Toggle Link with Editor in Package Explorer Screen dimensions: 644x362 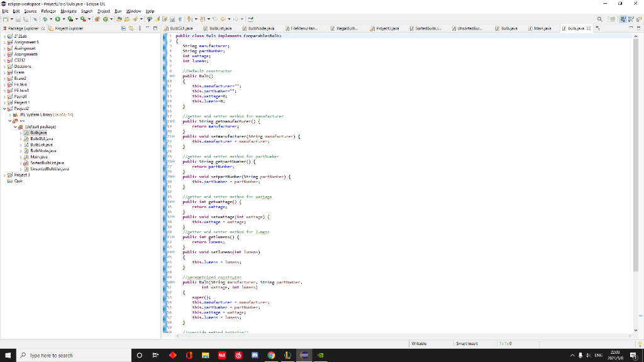(131, 28)
